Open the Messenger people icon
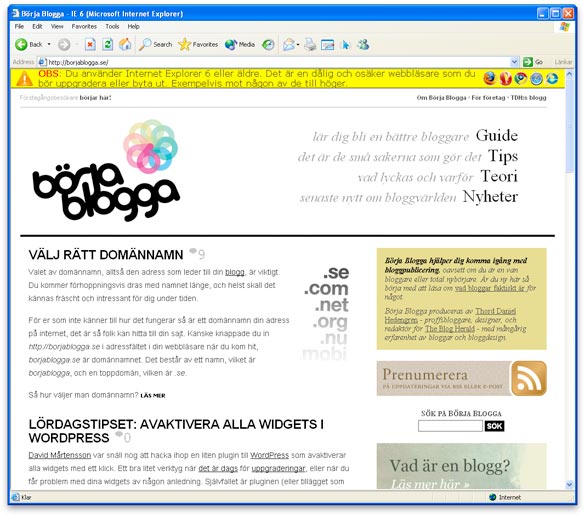 pos(363,44)
